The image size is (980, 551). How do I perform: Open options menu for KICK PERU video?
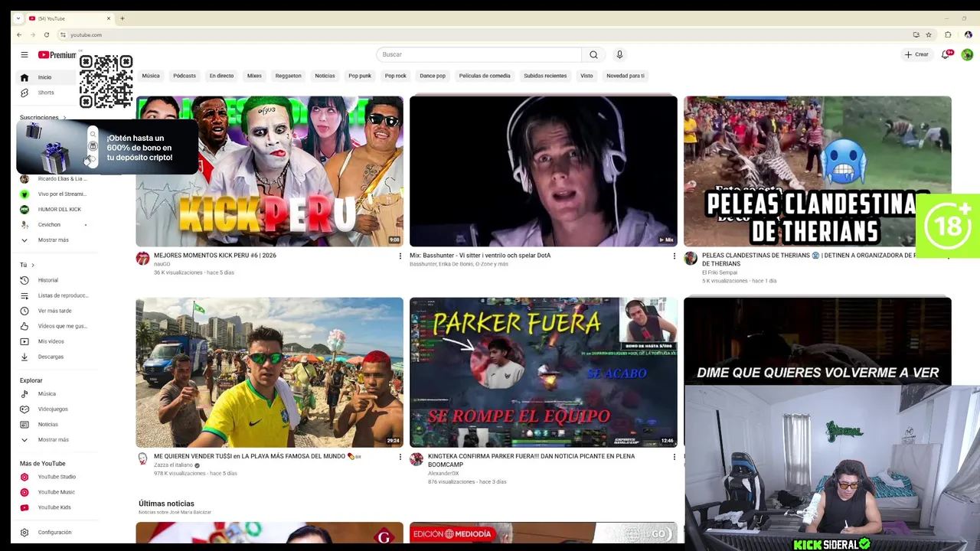400,256
